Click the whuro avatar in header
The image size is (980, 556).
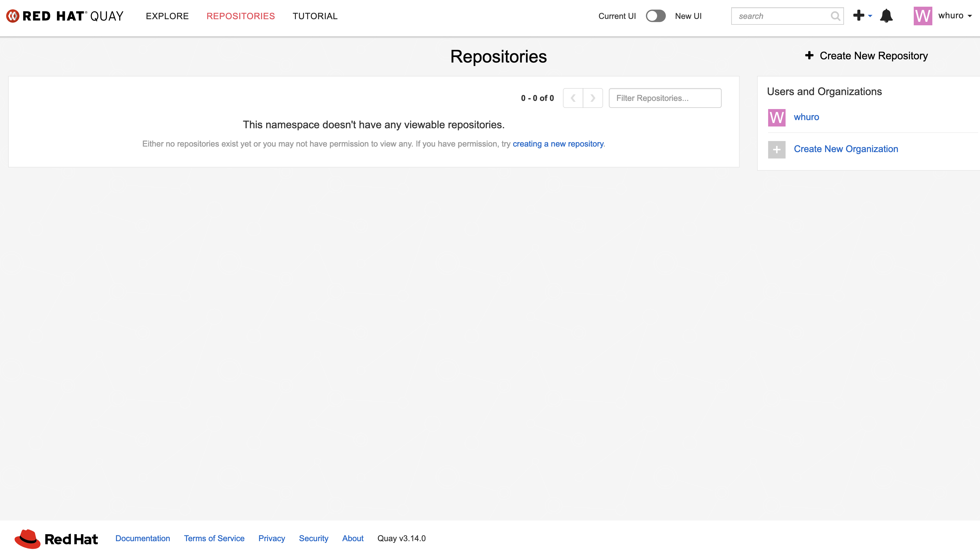(922, 16)
